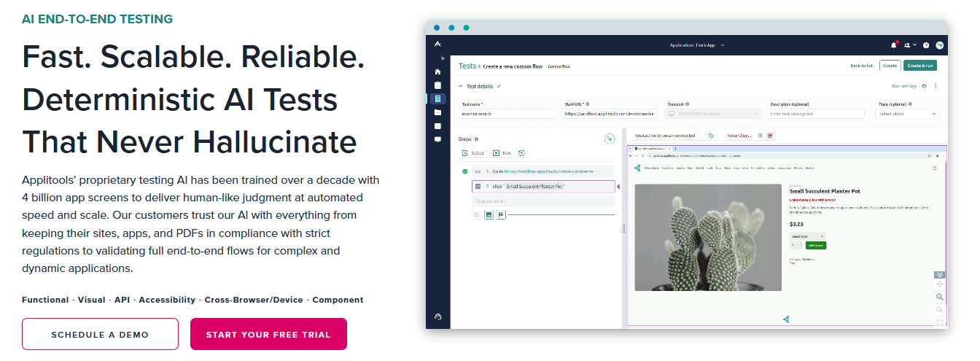980x361 pixels.
Task: Click the Back to list link
Action: tap(861, 66)
